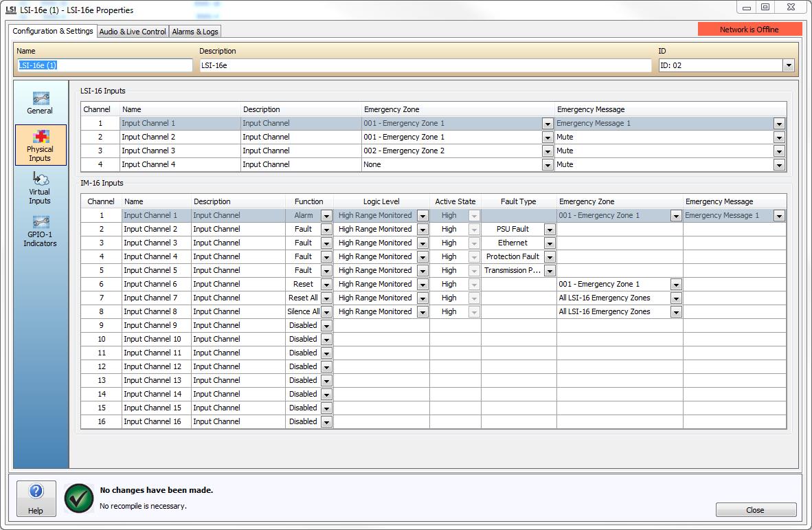Viewport: 812px width, 530px height.
Task: Select LSI-16 name cell Input Channel 4
Action: 180,164
